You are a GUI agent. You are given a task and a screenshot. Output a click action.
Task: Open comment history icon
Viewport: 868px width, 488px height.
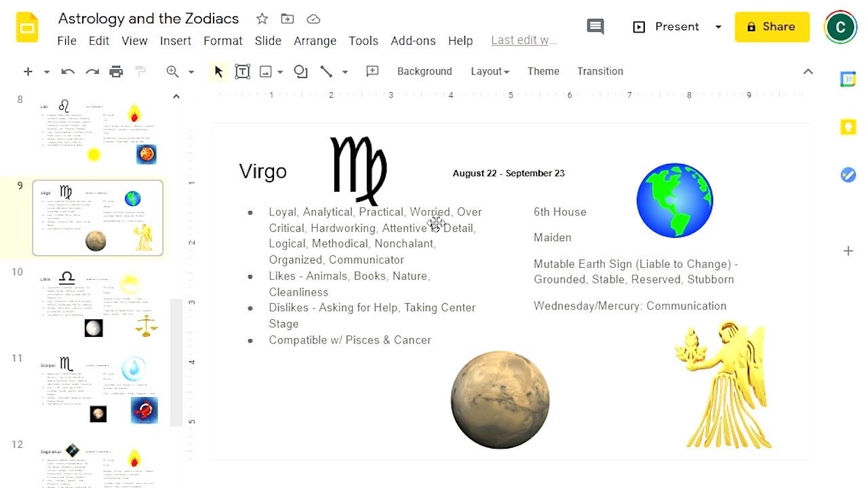pyautogui.click(x=595, y=26)
